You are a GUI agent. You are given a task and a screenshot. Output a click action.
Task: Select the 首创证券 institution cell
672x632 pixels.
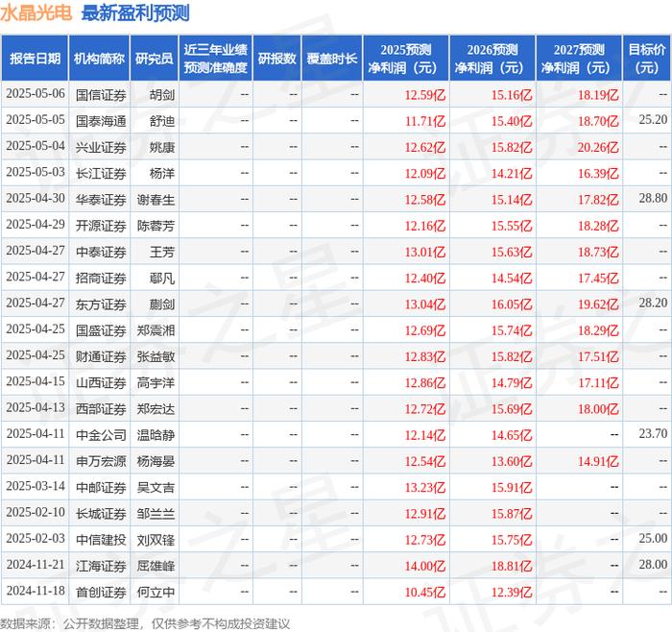coord(101,592)
